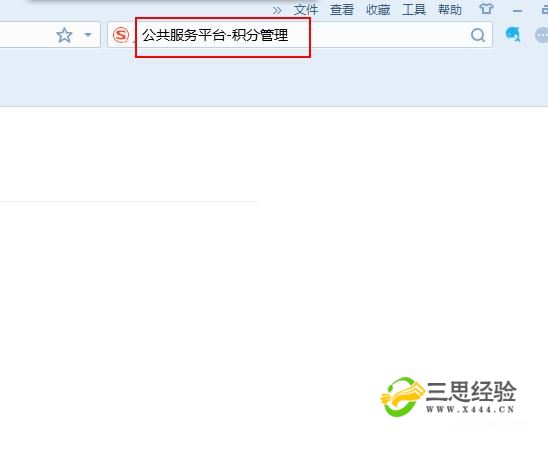
Task: Restore down the browser window
Action: click(545, 10)
